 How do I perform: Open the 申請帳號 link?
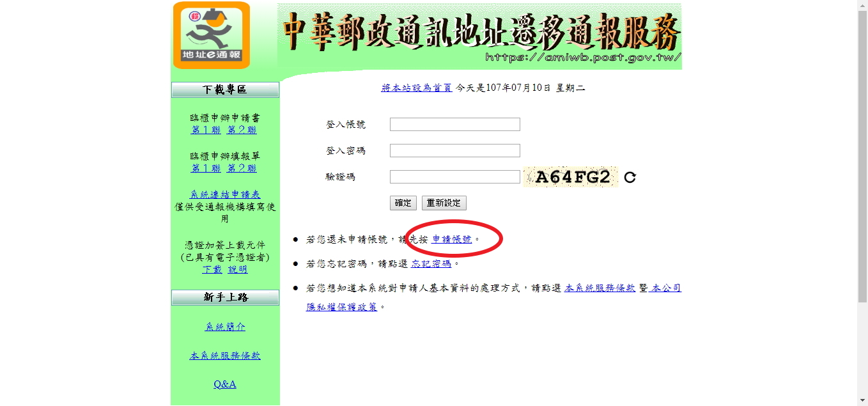[x=452, y=239]
